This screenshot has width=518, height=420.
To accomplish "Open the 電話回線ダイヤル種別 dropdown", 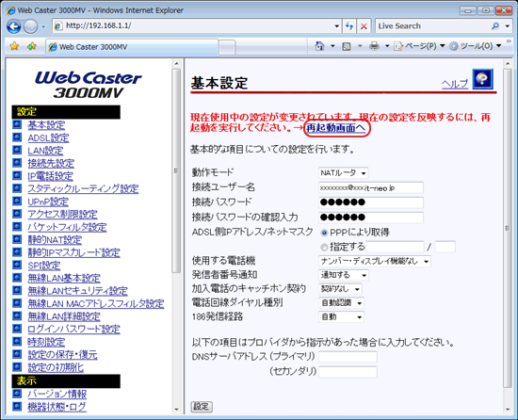I will click(x=341, y=303).
